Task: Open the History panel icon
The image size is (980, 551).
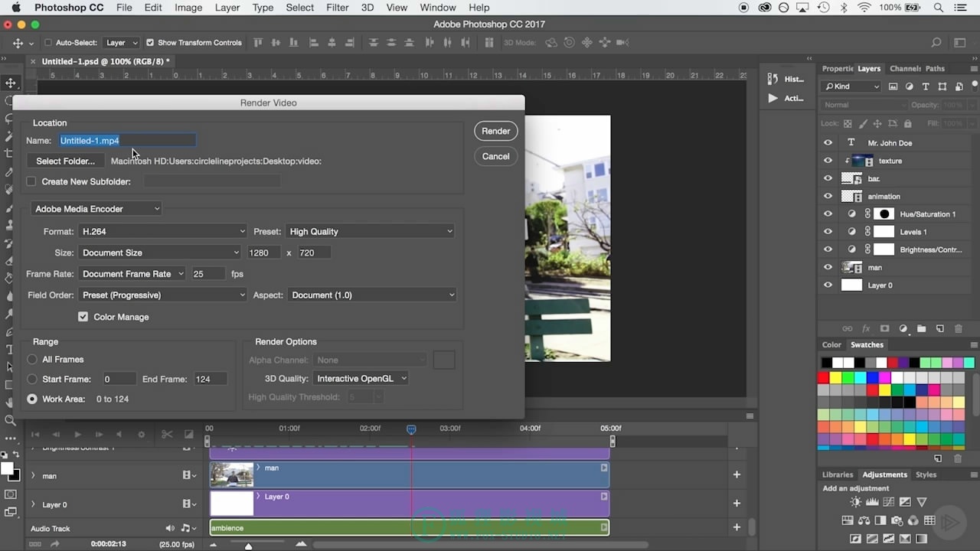Action: [773, 79]
